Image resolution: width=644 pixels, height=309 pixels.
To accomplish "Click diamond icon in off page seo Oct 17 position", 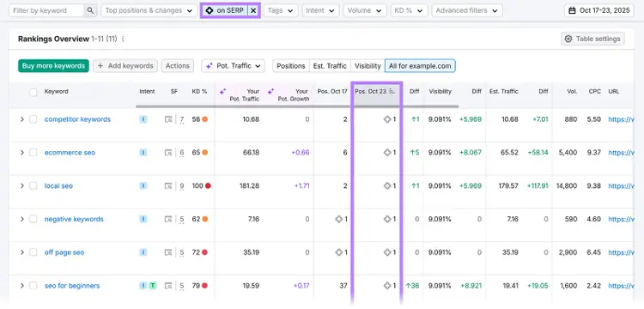I will tap(338, 252).
